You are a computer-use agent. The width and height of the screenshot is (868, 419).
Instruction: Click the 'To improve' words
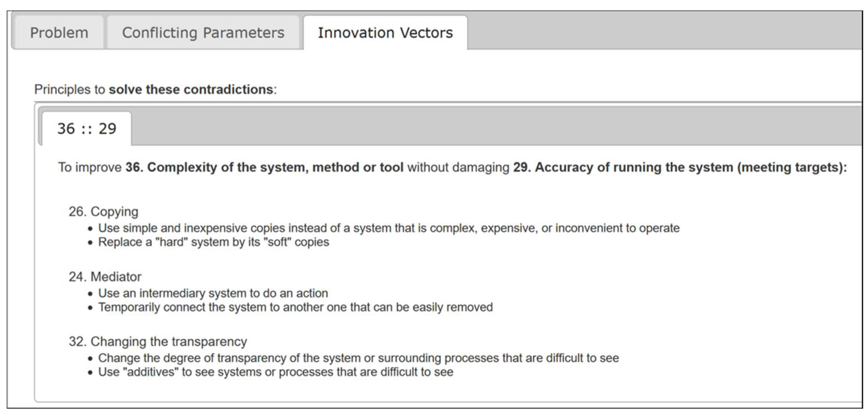(90, 167)
